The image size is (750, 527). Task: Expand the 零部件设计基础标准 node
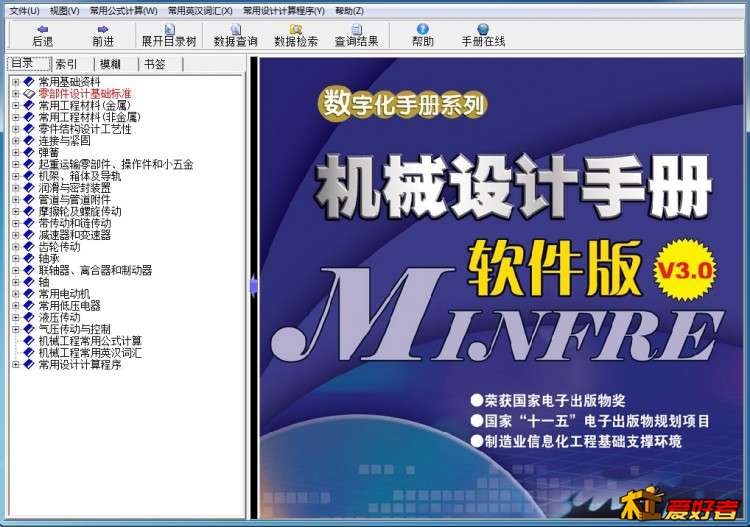coord(16,94)
